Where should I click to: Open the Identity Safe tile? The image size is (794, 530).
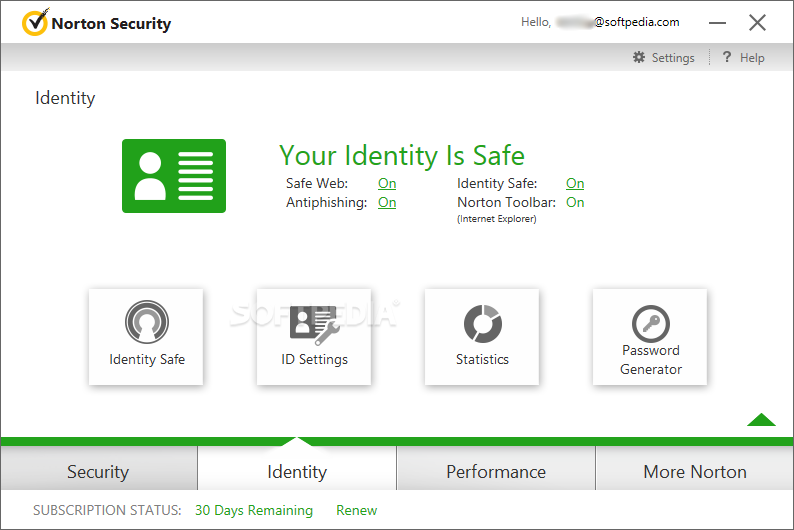(x=146, y=337)
